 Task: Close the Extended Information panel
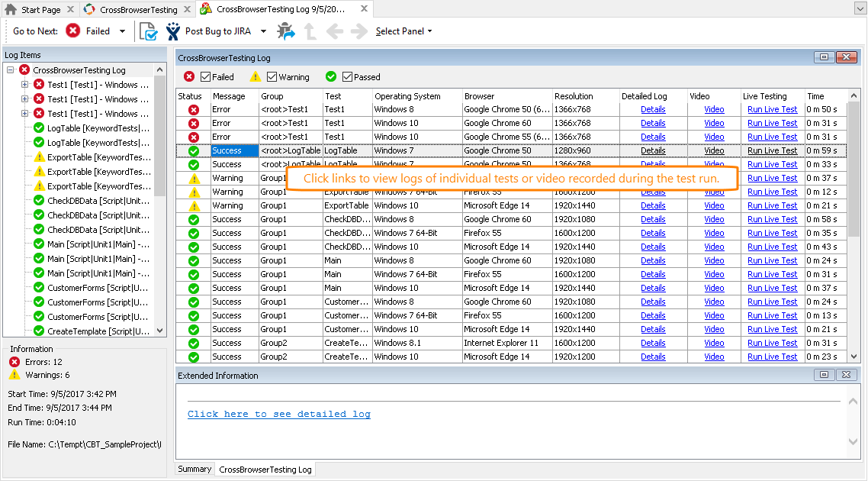847,375
